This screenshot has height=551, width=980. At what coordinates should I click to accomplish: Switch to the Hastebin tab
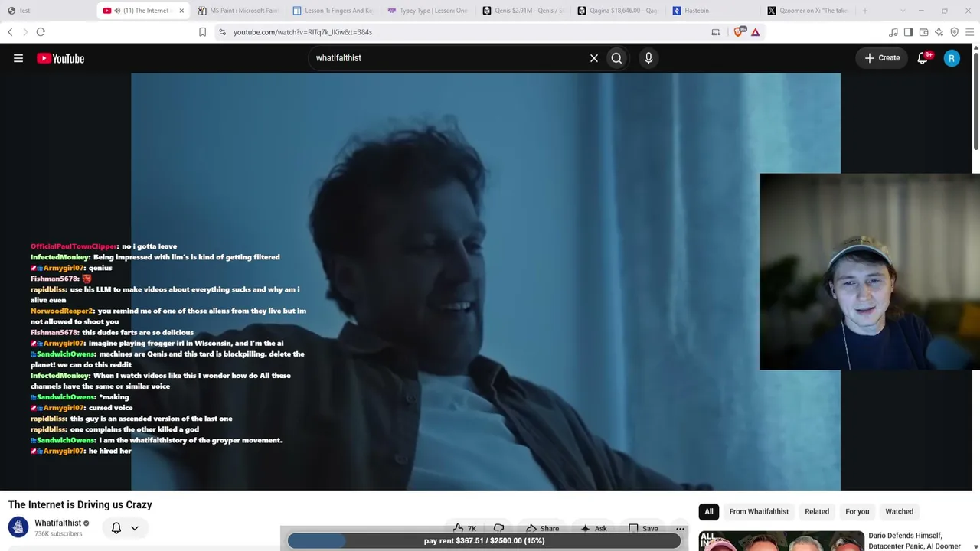point(713,11)
